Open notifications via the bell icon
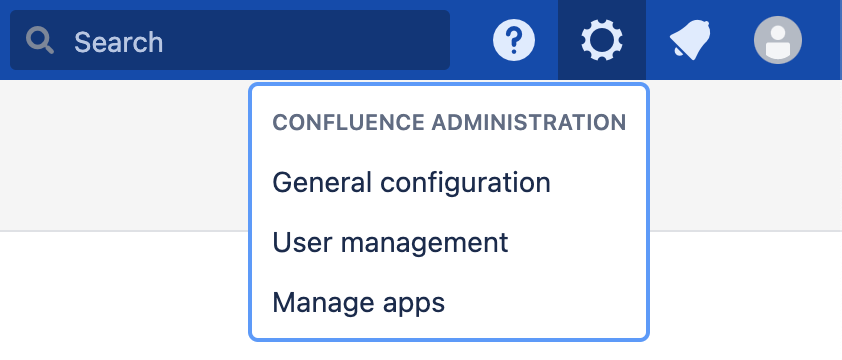Viewport: 842px width, 360px height. pos(690,40)
